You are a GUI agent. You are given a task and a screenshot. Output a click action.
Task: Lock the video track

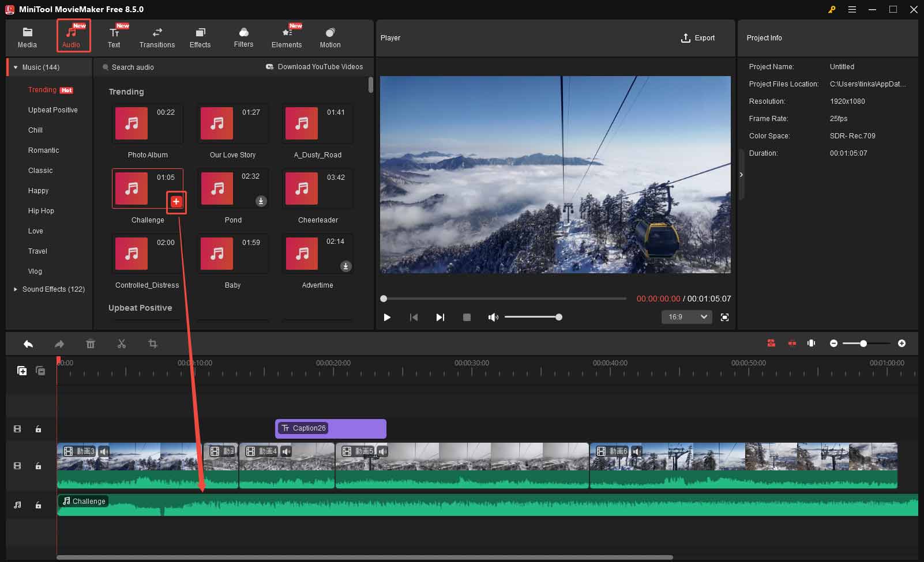click(38, 466)
